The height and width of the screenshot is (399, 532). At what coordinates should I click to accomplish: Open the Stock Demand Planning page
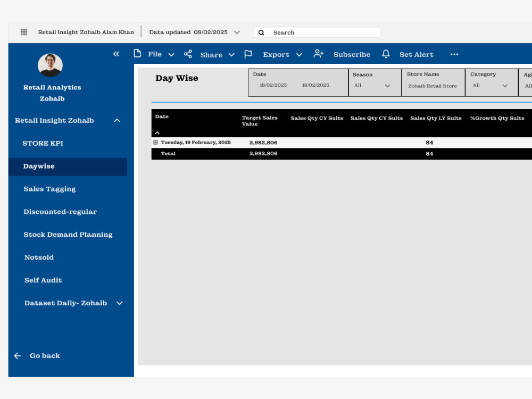click(x=68, y=235)
